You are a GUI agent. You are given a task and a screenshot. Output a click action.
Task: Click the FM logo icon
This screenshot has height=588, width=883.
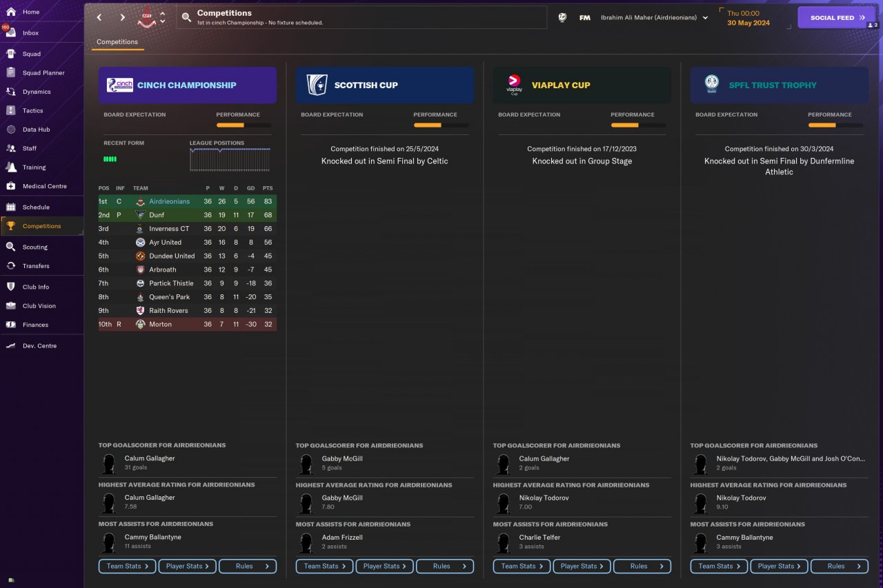pos(585,17)
